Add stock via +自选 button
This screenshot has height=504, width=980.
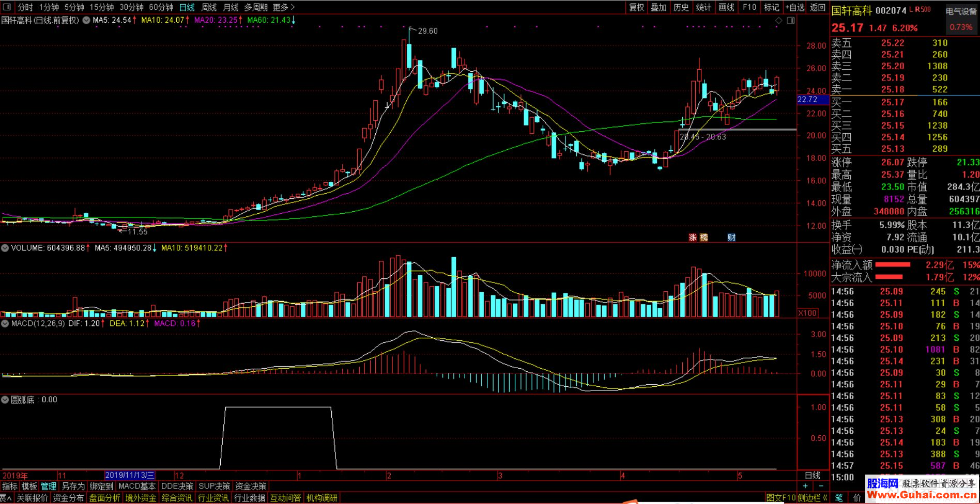point(795,7)
